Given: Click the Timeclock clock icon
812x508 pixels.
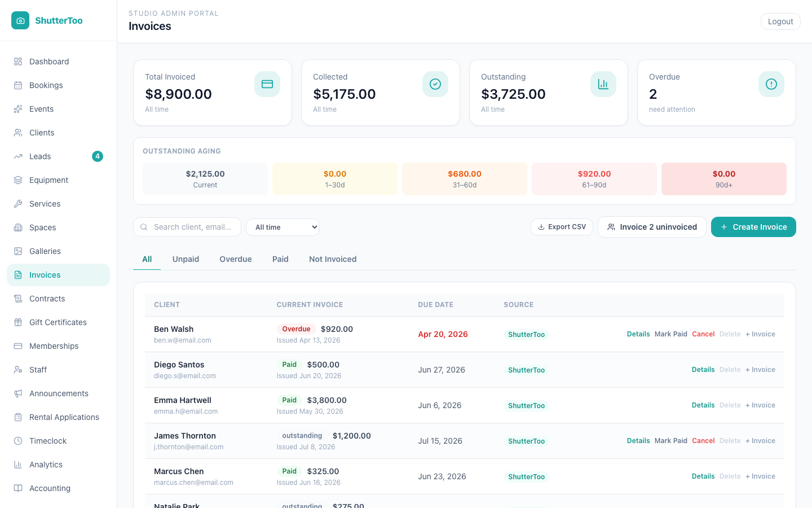Looking at the screenshot, I should [x=18, y=441].
